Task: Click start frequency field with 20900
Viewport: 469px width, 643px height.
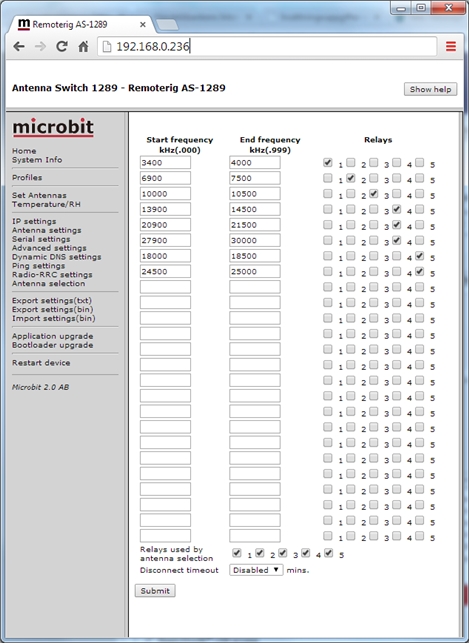Action: click(165, 225)
